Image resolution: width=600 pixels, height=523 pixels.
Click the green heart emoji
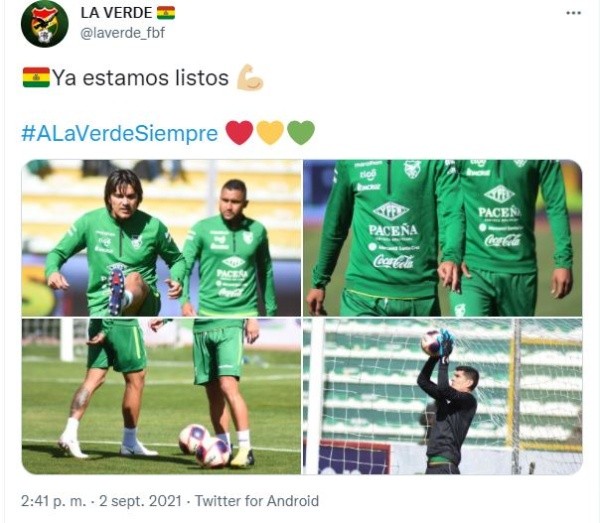[x=301, y=133]
